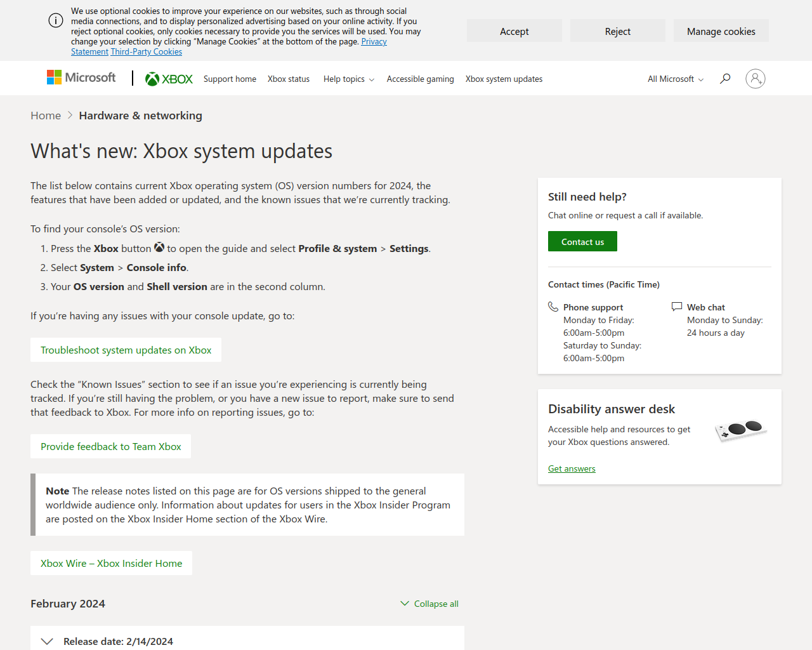Image resolution: width=812 pixels, height=650 pixels.
Task: Click the cookie banner info icon
Action: pos(56,20)
